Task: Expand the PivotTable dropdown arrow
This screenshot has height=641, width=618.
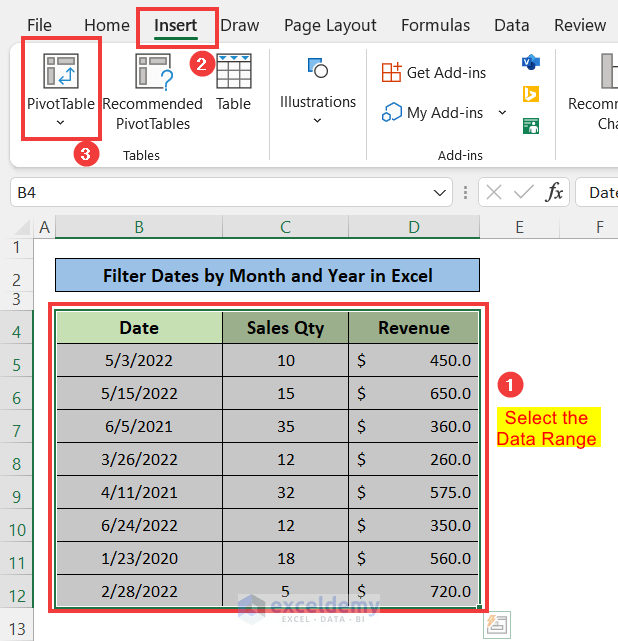Action: click(x=60, y=122)
